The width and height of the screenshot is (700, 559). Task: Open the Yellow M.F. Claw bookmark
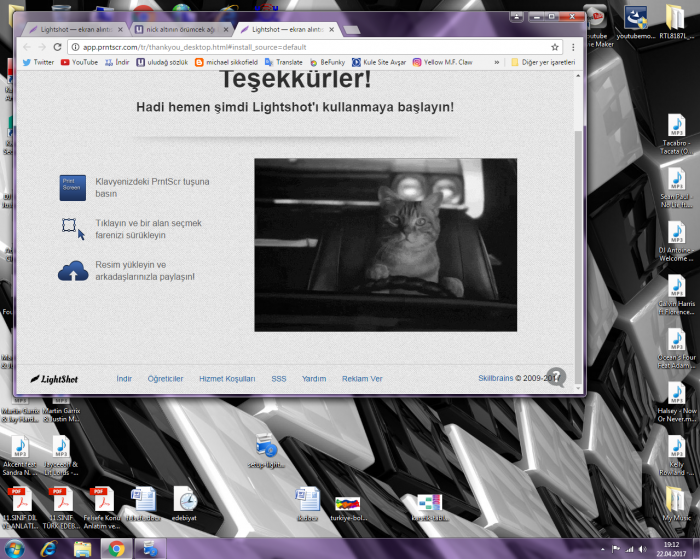pos(442,62)
